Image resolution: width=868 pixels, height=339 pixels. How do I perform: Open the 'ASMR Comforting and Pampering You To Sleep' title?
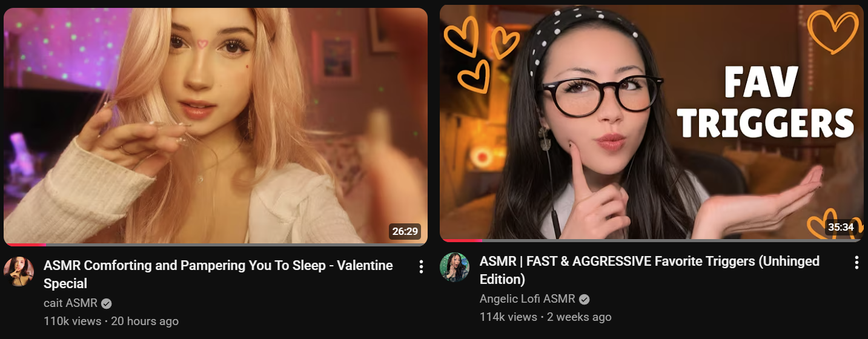pos(218,274)
